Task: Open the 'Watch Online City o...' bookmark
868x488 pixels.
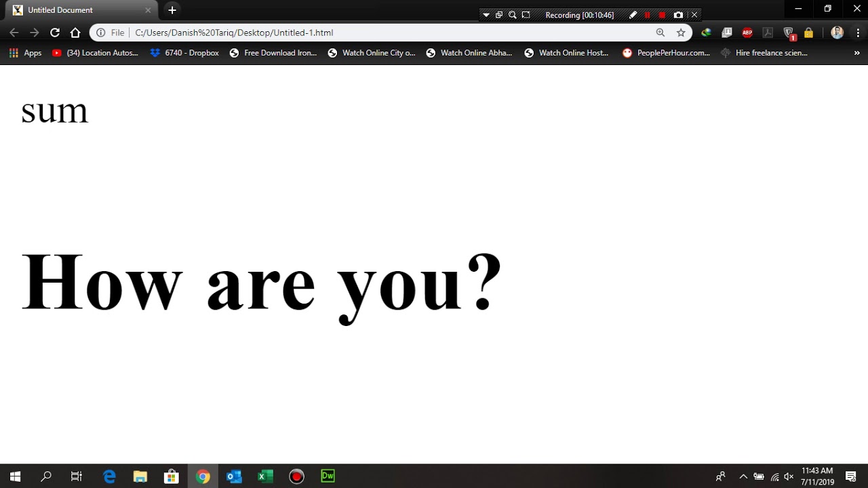Action: pyautogui.click(x=372, y=52)
